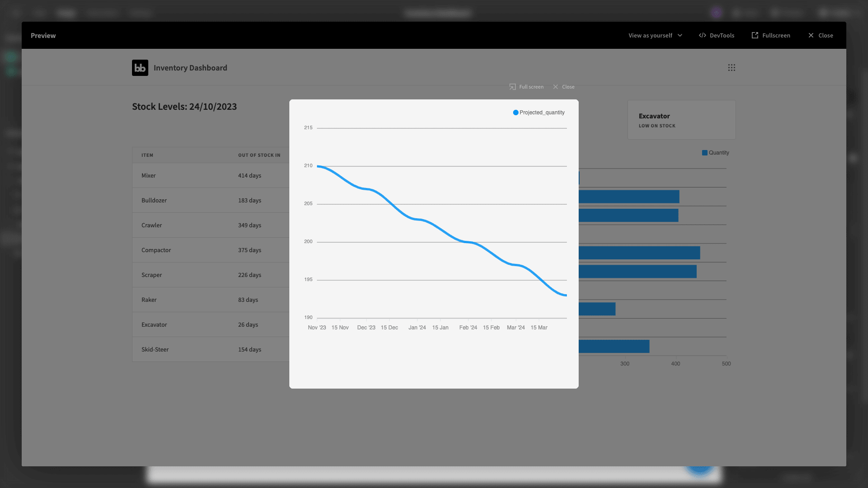
Task: Toggle the Quantity legend item
Action: [715, 153]
